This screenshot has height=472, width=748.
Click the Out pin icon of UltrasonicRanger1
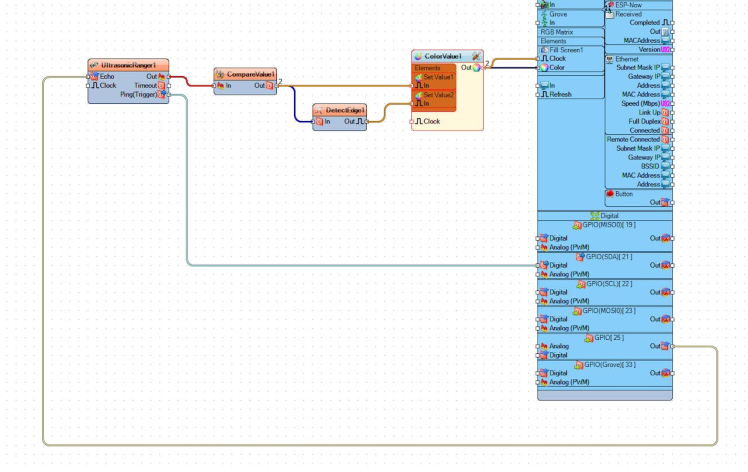(162, 76)
